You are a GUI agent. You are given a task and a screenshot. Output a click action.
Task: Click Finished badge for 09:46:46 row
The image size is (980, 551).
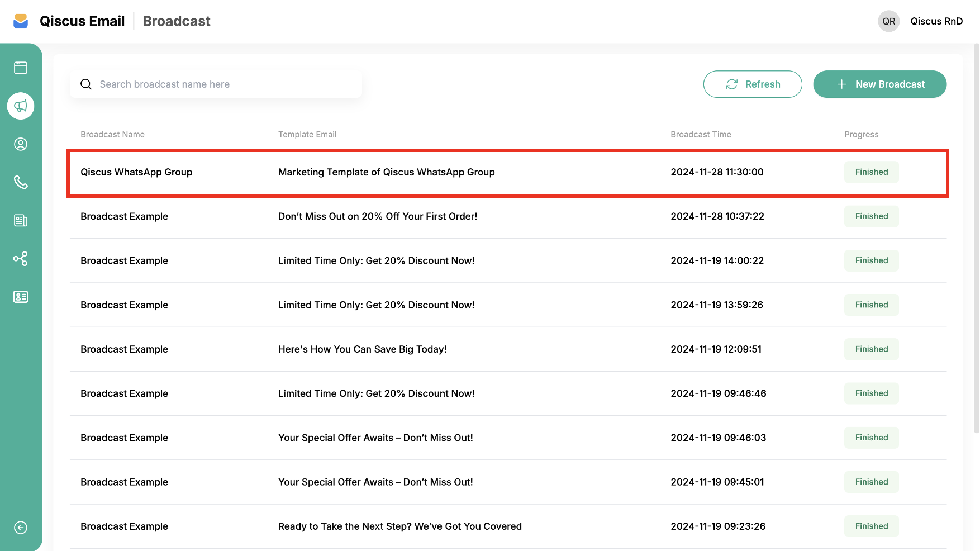(871, 393)
